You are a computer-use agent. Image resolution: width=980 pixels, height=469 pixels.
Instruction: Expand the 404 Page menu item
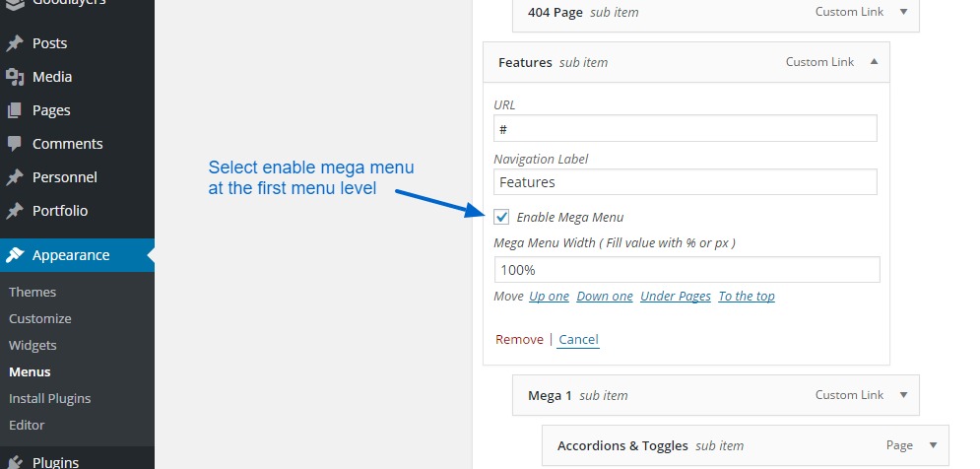[x=903, y=12]
